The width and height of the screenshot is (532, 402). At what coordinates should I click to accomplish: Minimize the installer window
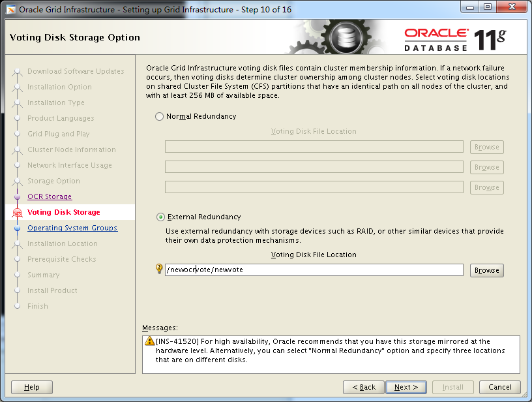470,7
